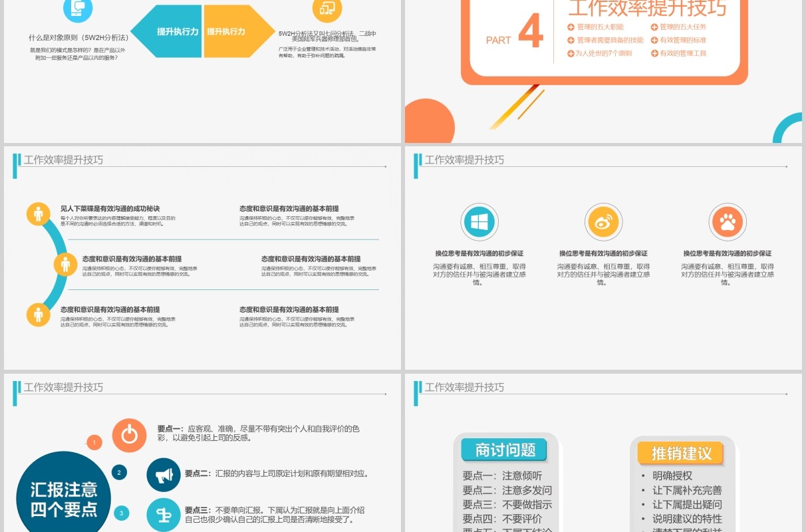Click the text 管理者需要具备的技能
The image size is (806, 532).
pyautogui.click(x=610, y=41)
